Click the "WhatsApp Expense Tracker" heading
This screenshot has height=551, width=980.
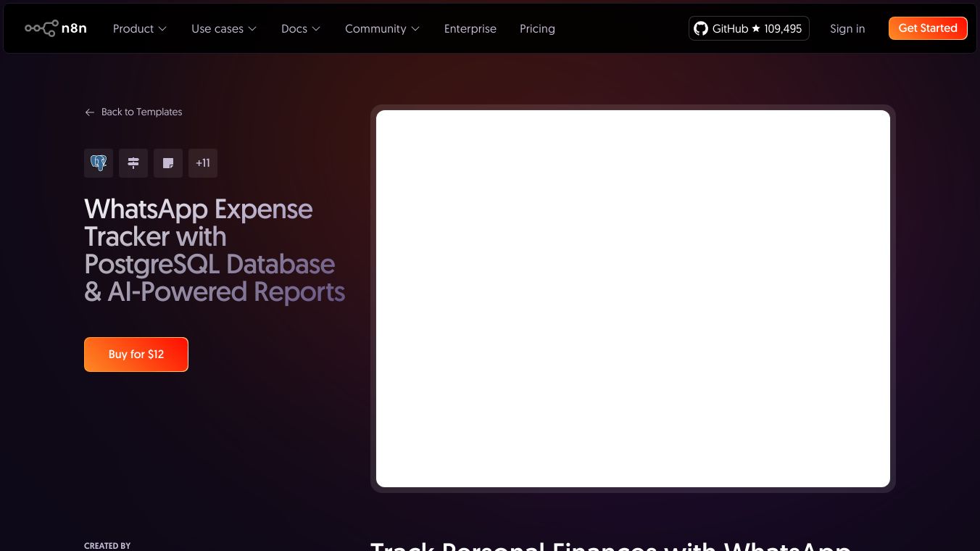[215, 250]
